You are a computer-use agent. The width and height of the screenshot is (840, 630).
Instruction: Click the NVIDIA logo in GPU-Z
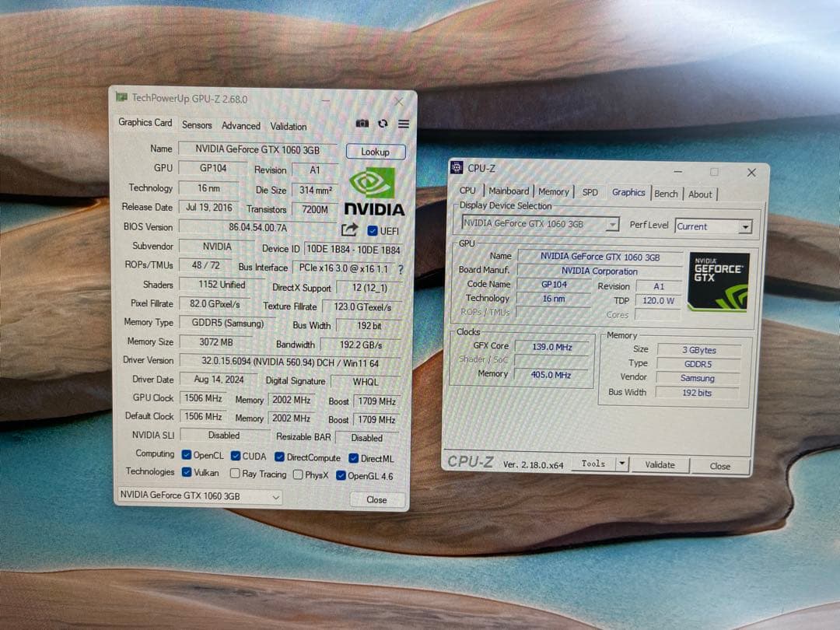(374, 191)
